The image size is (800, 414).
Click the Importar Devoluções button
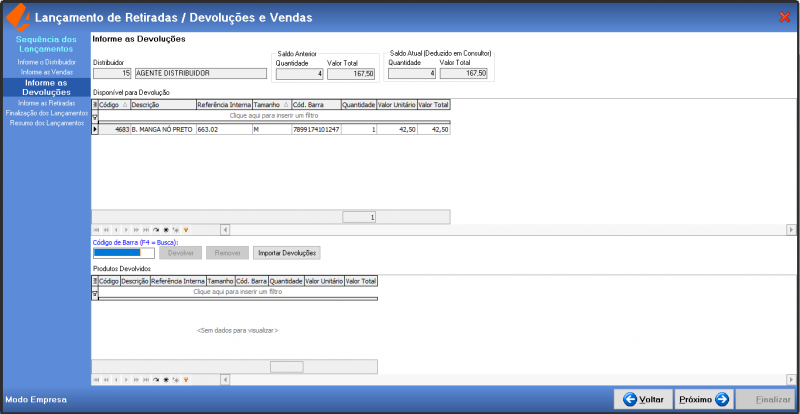pyautogui.click(x=286, y=253)
